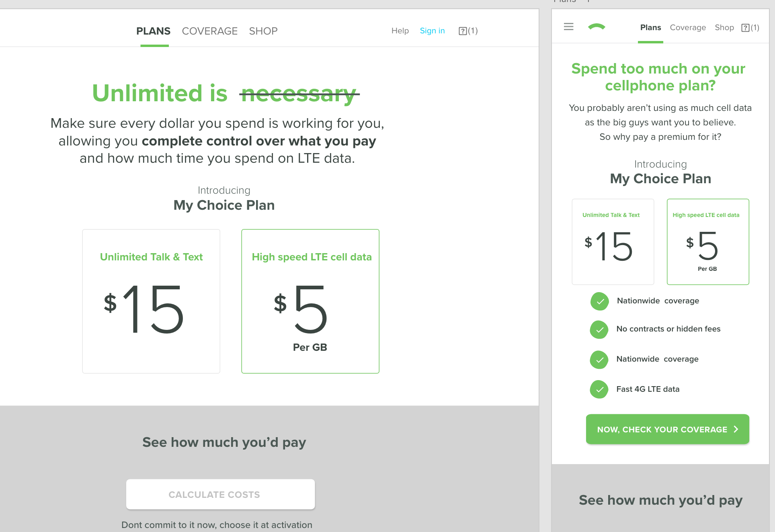Click the first Nationwide coverage checkmark icon
Screen dimensions: 775x532
(x=600, y=301)
